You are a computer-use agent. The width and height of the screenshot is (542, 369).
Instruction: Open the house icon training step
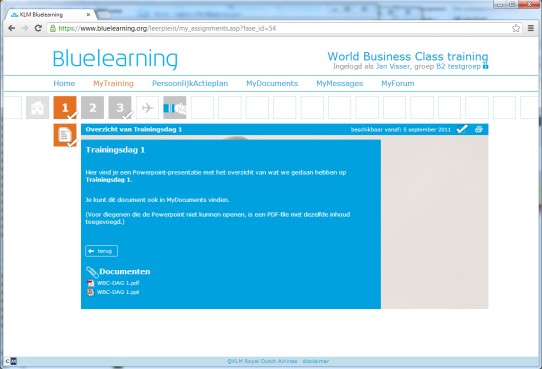click(x=37, y=107)
